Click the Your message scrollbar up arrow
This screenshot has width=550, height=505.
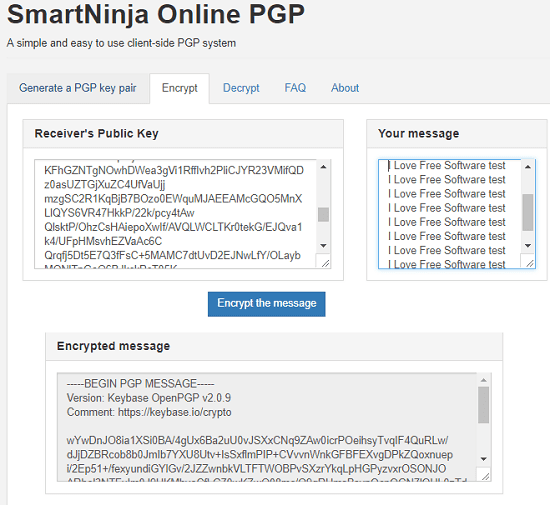click(528, 167)
